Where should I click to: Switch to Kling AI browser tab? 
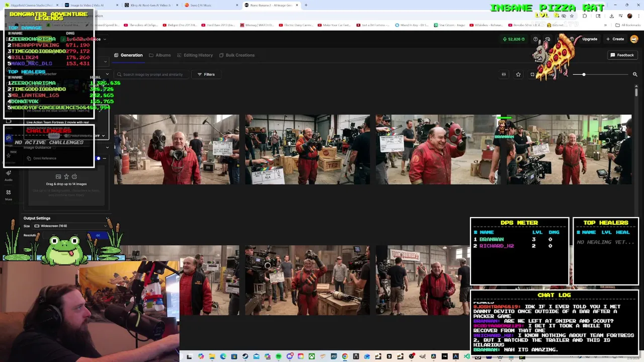(151, 5)
